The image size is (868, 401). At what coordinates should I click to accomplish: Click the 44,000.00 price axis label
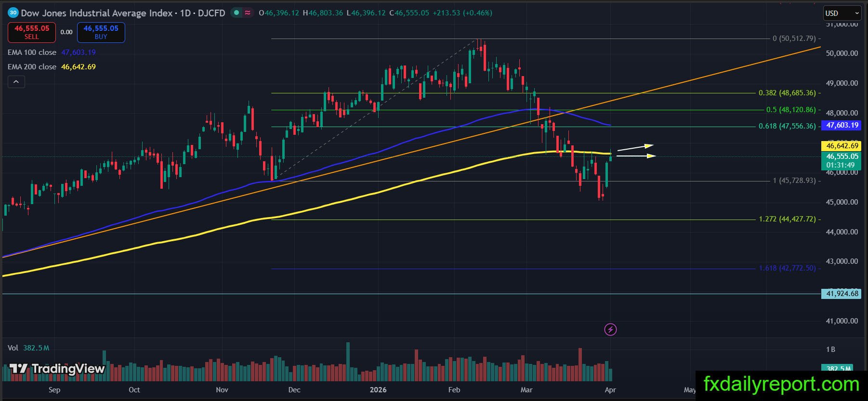[842, 232]
